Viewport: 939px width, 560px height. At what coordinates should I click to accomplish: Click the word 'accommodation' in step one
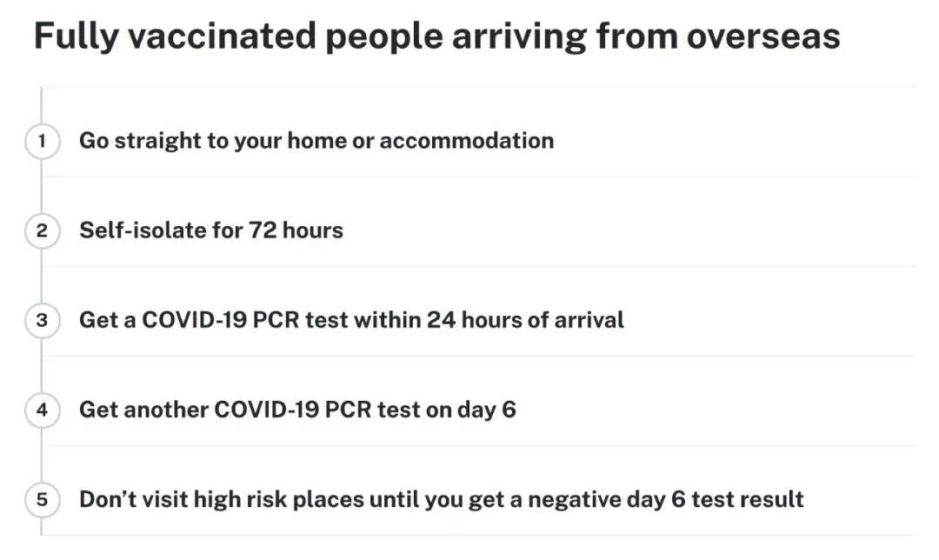(x=467, y=141)
